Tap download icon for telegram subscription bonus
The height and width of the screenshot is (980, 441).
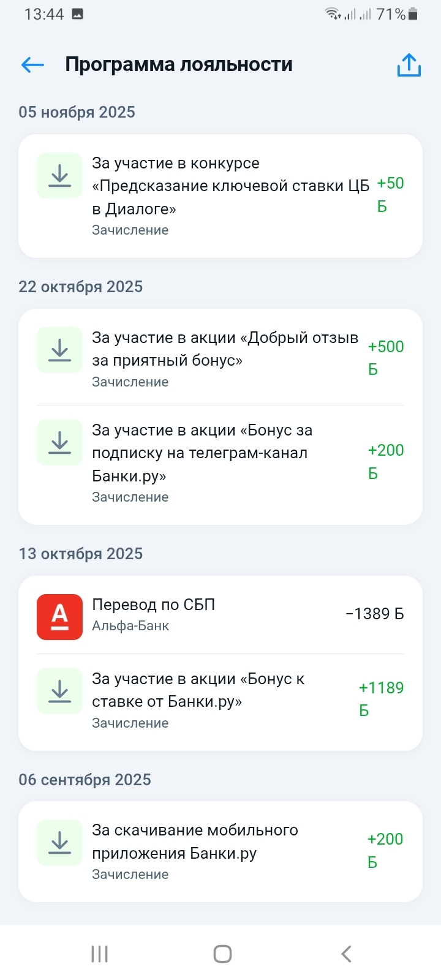pyautogui.click(x=59, y=442)
